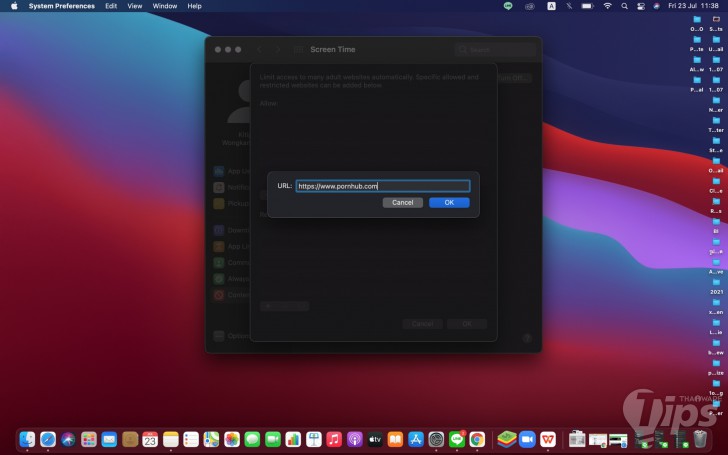The image size is (728, 455).
Task: Click the LINE icon in menu bar
Action: (x=508, y=6)
